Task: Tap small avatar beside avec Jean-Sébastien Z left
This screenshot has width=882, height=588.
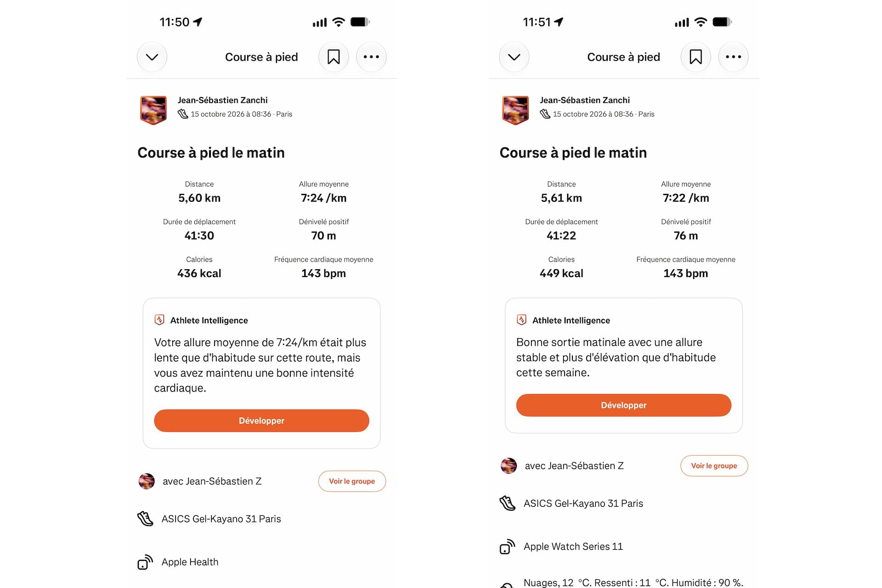Action: coord(147,481)
